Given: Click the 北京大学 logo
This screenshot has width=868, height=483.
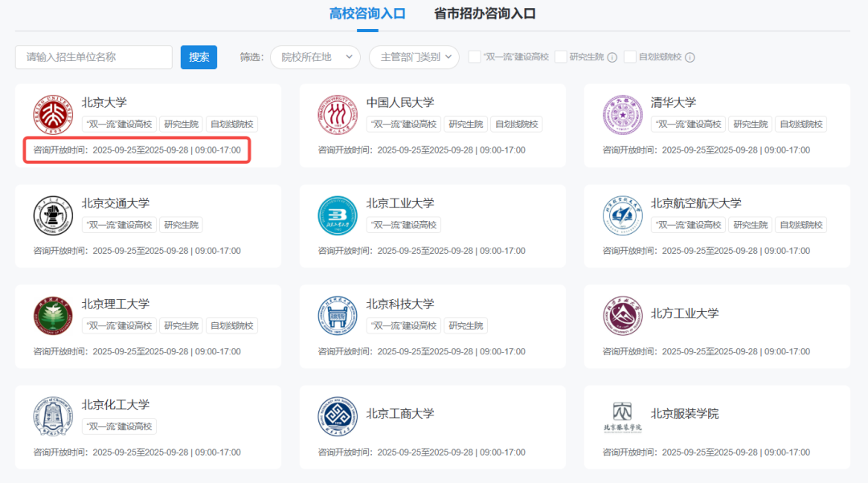Looking at the screenshot, I should click(53, 115).
